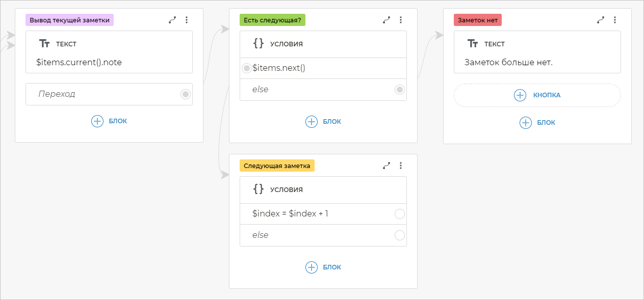
Task: Open the three-dot menu of 'Следующая заметка' state
Action: click(401, 166)
